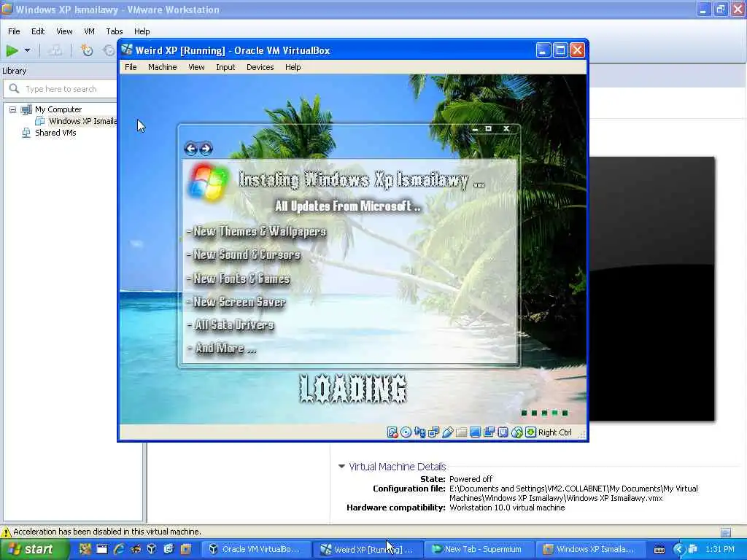
Task: Open VirtualBox Machine menu
Action: pos(163,67)
